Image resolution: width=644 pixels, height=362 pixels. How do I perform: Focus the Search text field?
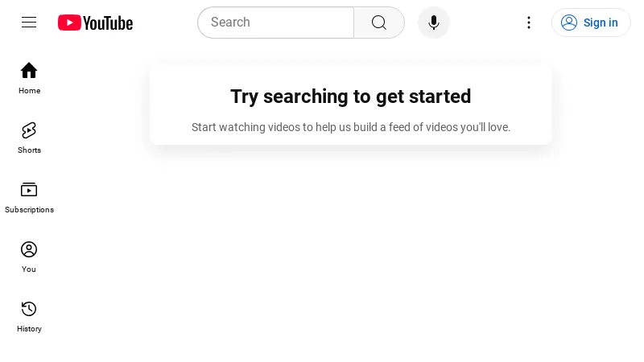coord(275,23)
